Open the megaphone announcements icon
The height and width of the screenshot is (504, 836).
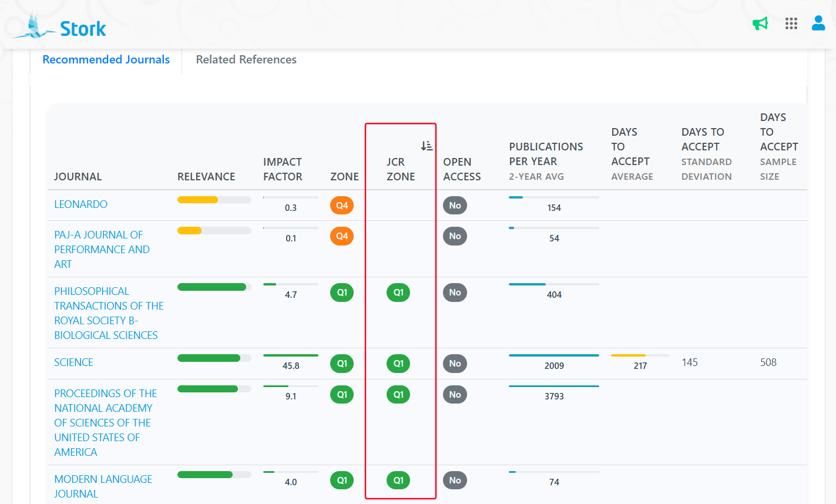pyautogui.click(x=760, y=23)
